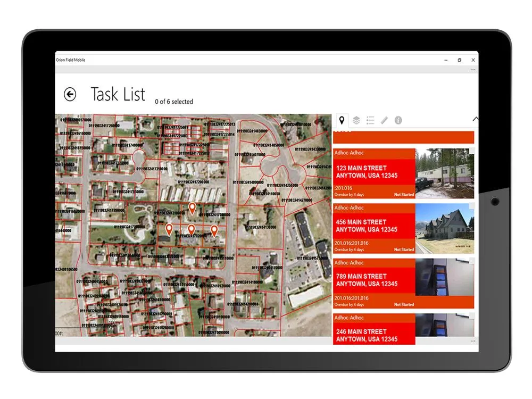
Task: Check the 123 Main Street task checkbox
Action: pos(471,152)
